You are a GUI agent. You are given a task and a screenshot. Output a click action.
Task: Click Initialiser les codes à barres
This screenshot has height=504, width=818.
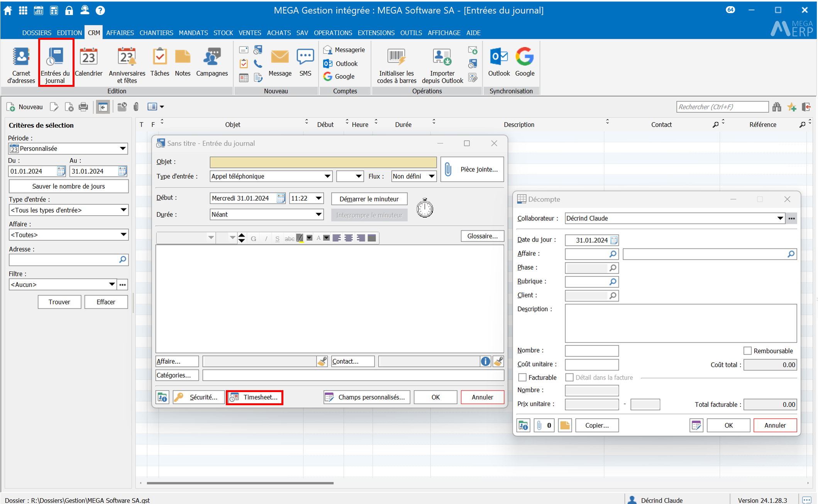coord(396,65)
